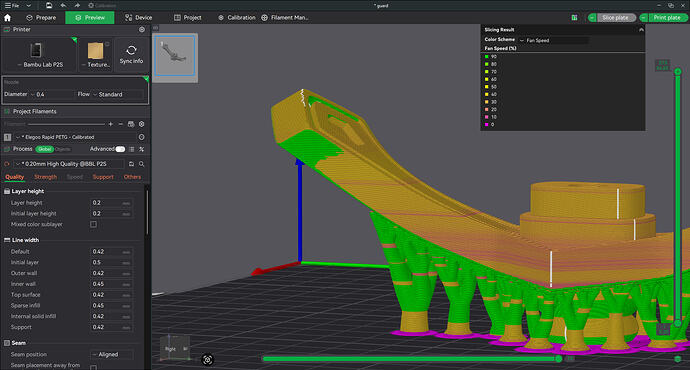Viewport: 690px width, 370px height.
Task: Click the Default line width field
Action: click(x=111, y=252)
